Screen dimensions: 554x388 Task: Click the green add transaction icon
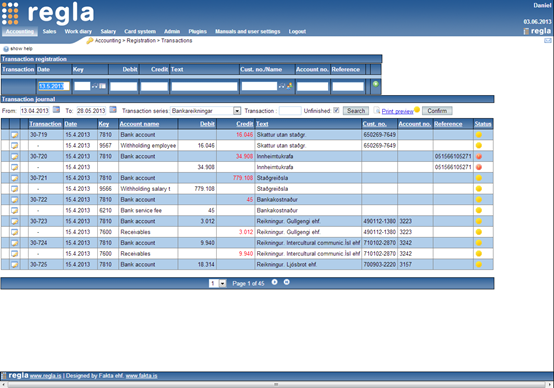pyautogui.click(x=376, y=84)
